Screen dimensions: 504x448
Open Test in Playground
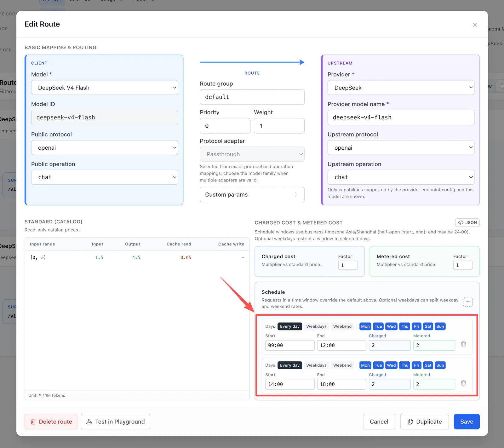tap(115, 422)
